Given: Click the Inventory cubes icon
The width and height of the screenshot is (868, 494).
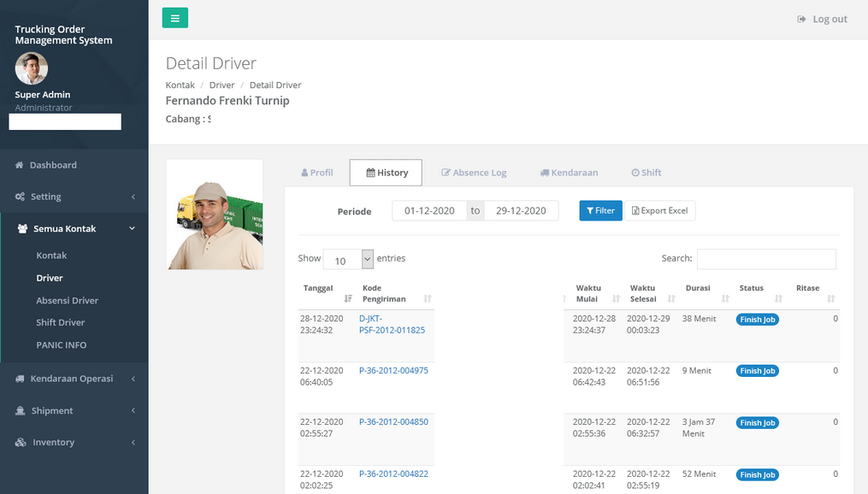Looking at the screenshot, I should (x=21, y=442).
